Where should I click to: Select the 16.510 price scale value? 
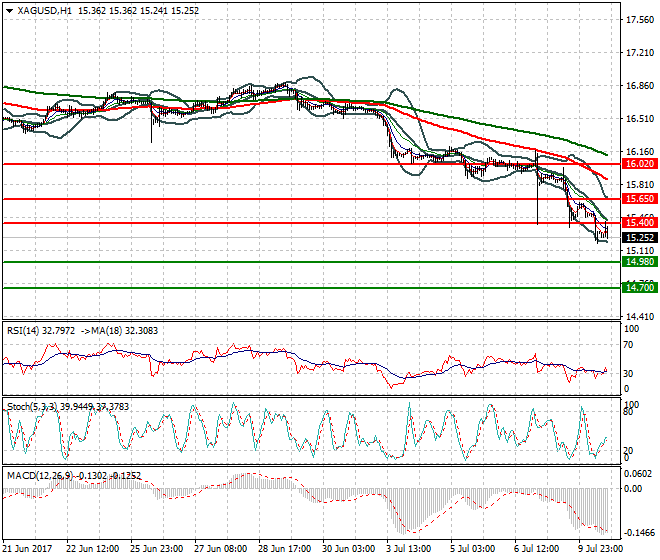[640, 119]
